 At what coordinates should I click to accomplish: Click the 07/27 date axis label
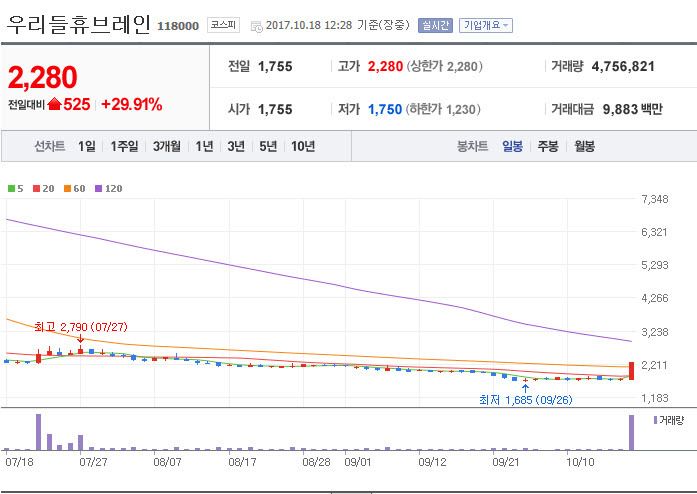pos(93,462)
